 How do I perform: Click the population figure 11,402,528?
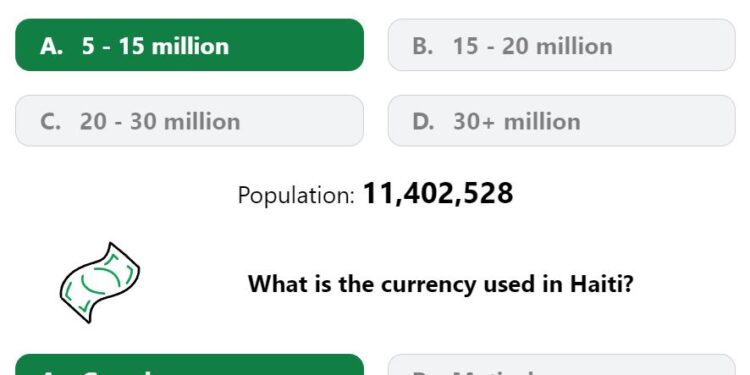[x=438, y=194]
